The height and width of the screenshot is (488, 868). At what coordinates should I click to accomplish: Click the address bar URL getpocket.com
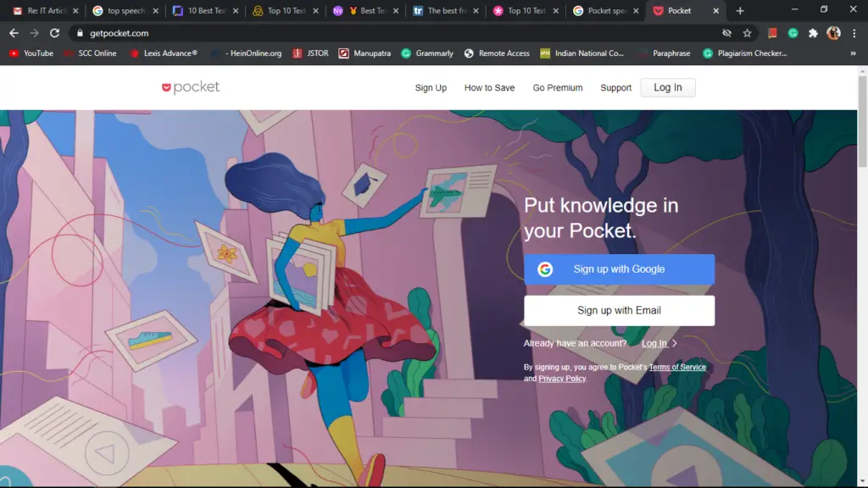point(119,33)
